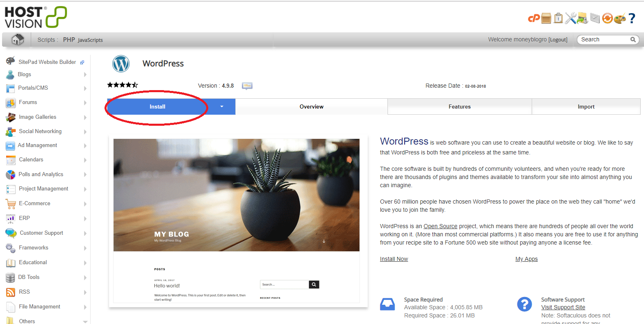Expand the Ad Management category arrow

(x=85, y=145)
